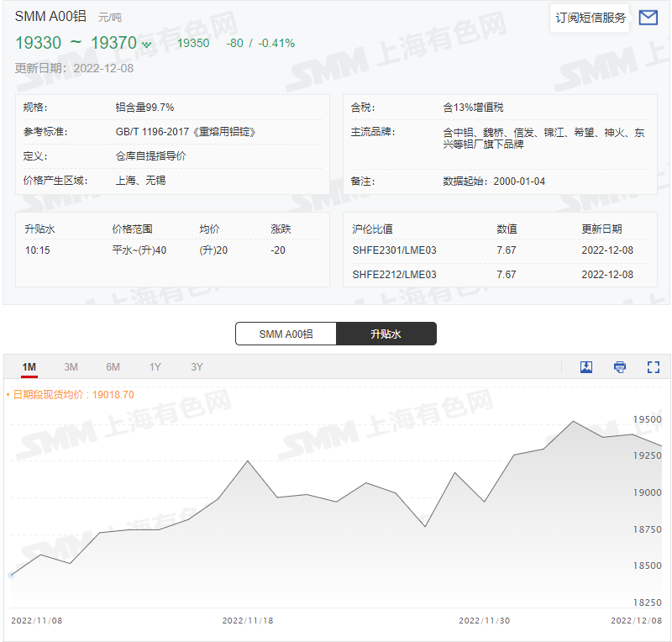Click the printer icon in chart toolbar
Image resolution: width=672 pixels, height=642 pixels.
point(619,367)
